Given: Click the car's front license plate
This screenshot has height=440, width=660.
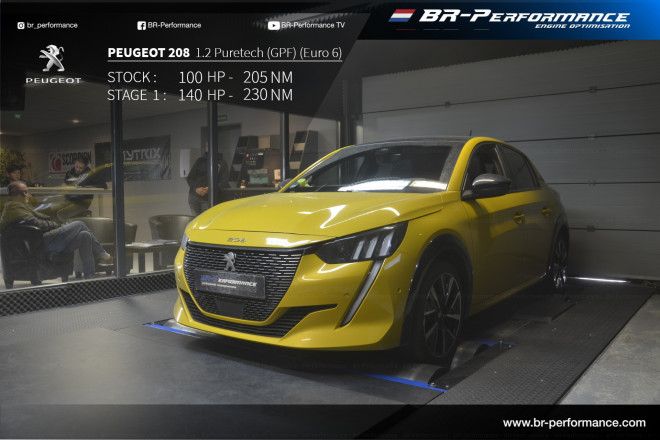Looking at the screenshot, I should click(x=232, y=283).
